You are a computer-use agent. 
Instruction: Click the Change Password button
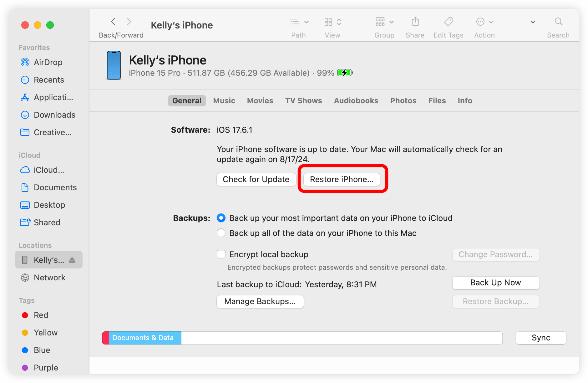pos(496,254)
